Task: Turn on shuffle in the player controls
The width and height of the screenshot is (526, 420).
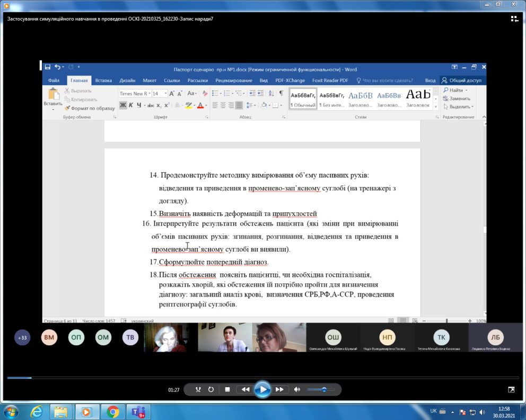Action: coord(198,390)
